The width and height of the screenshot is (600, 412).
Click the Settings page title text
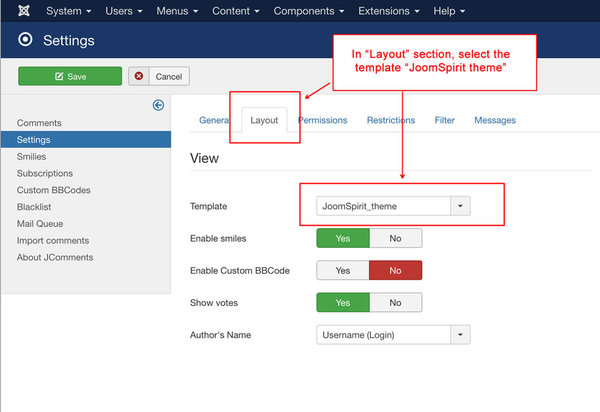68,40
